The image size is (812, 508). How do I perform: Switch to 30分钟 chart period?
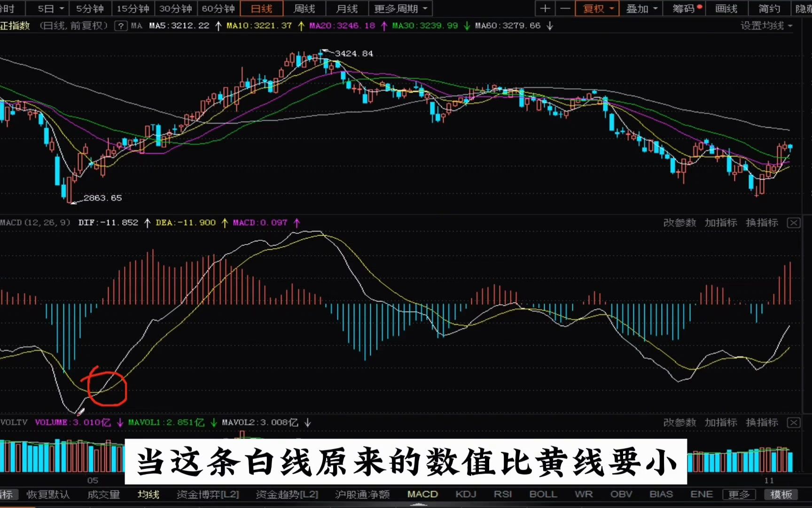tap(176, 8)
